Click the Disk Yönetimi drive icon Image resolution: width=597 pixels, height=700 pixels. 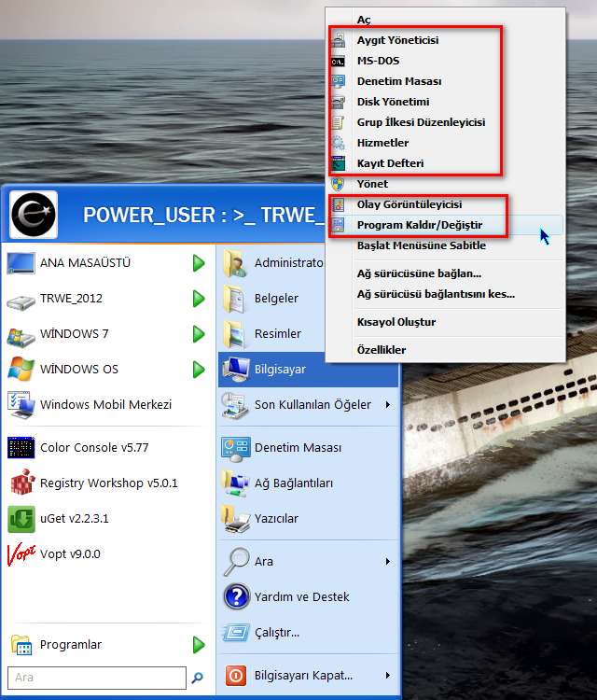(339, 102)
